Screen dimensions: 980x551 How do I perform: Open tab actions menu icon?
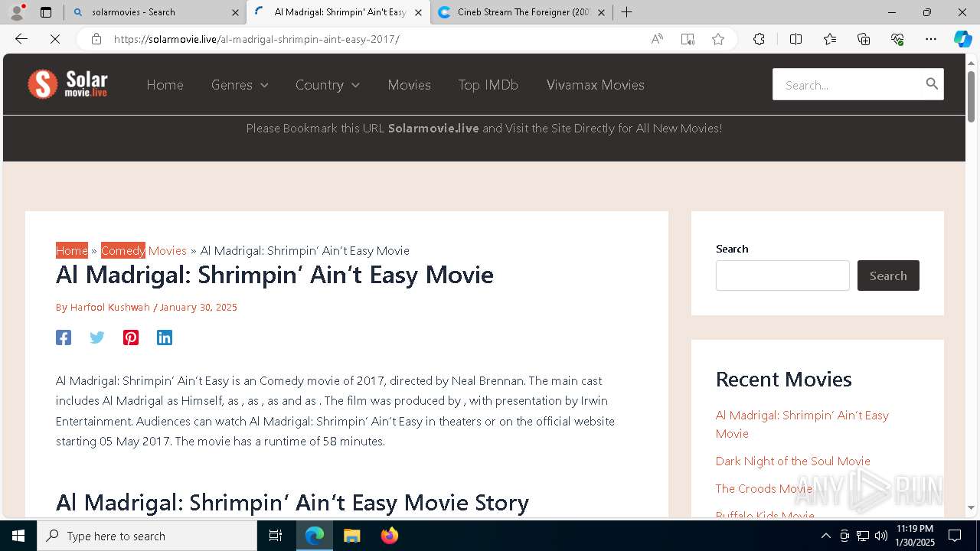coord(46,12)
